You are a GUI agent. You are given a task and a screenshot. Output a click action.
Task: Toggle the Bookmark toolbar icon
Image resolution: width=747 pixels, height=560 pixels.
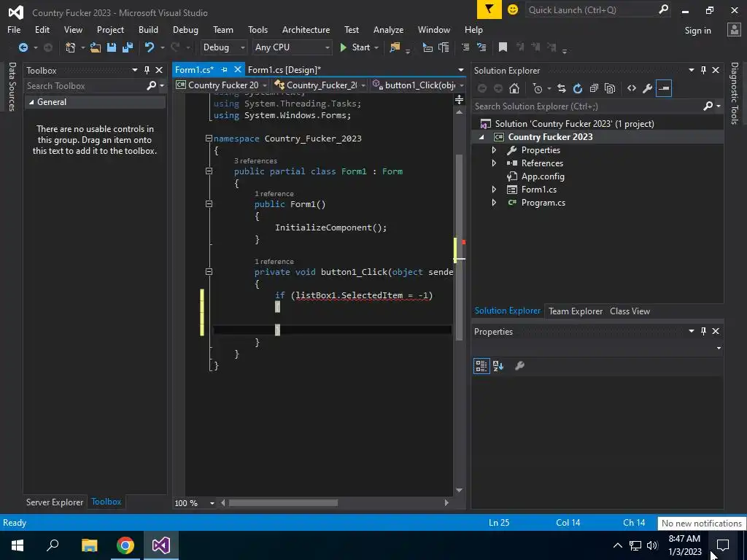(503, 47)
